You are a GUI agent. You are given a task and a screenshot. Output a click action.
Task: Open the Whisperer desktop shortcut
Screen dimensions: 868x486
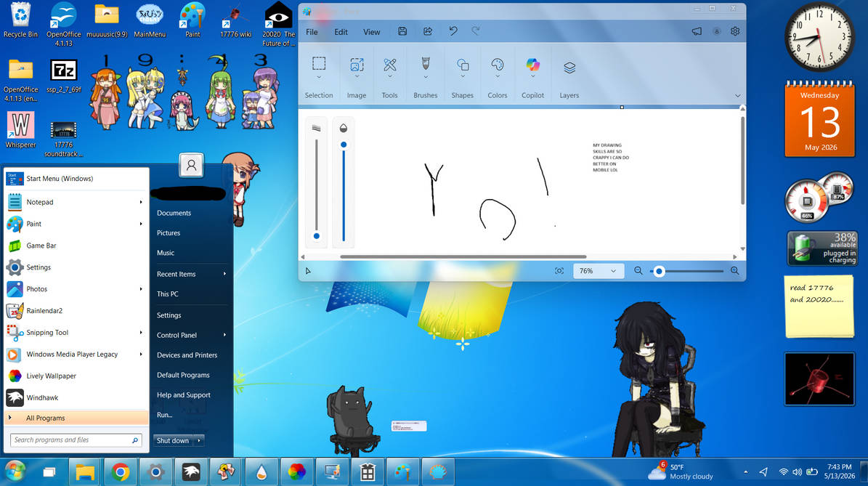(x=20, y=130)
